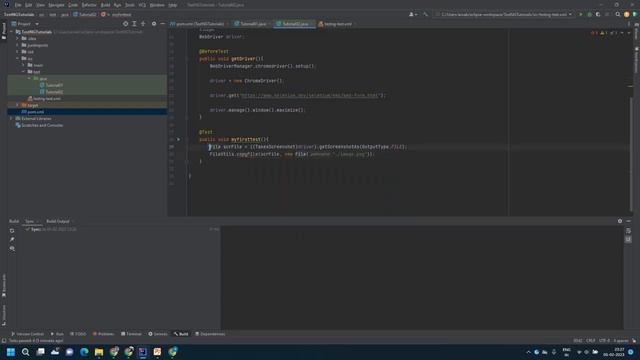This screenshot has height=360, width=640.
Task: Click the green Run button in toolbar
Action: (581, 14)
